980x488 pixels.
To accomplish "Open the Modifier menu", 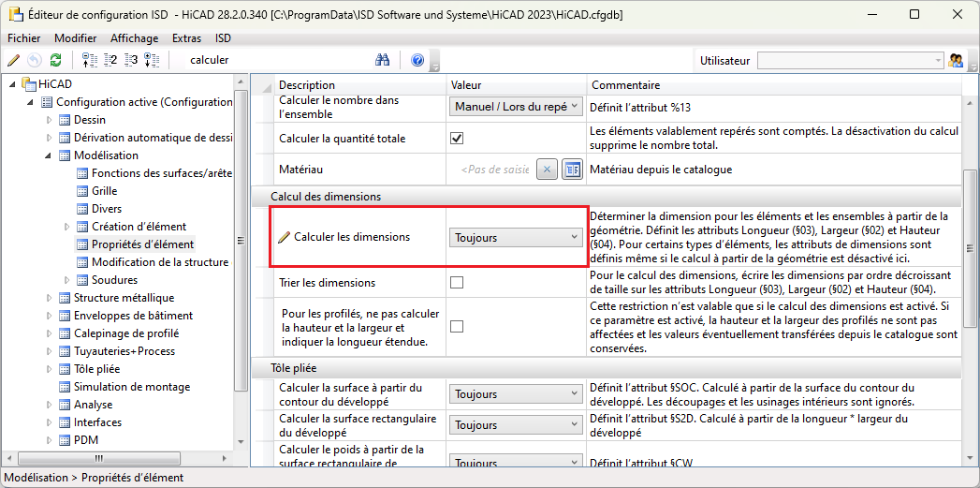I will click(75, 38).
